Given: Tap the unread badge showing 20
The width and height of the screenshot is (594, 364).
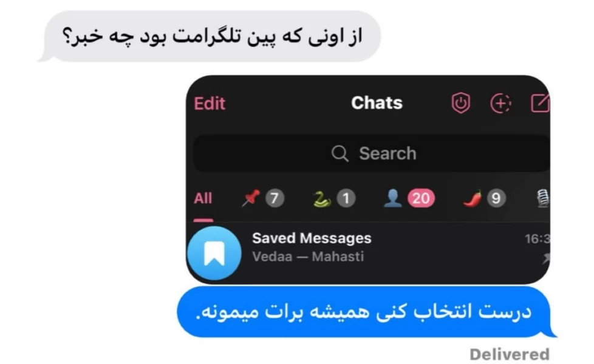Looking at the screenshot, I should [421, 198].
